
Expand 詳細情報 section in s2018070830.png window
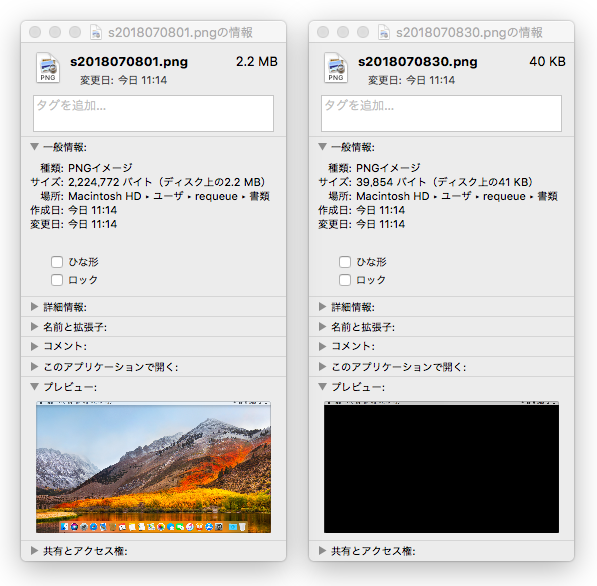click(x=322, y=307)
